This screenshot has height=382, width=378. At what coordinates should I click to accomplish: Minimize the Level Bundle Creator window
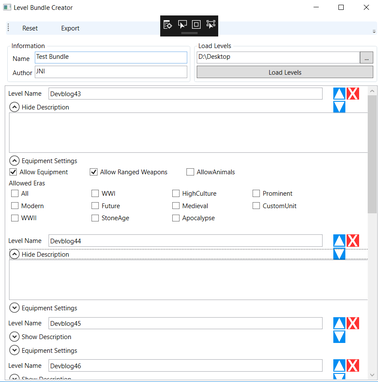pos(316,7)
